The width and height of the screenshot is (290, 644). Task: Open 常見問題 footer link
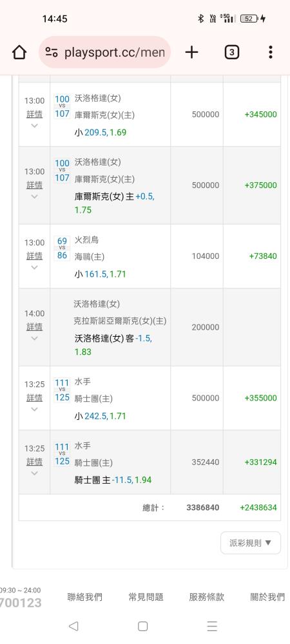pos(146,597)
